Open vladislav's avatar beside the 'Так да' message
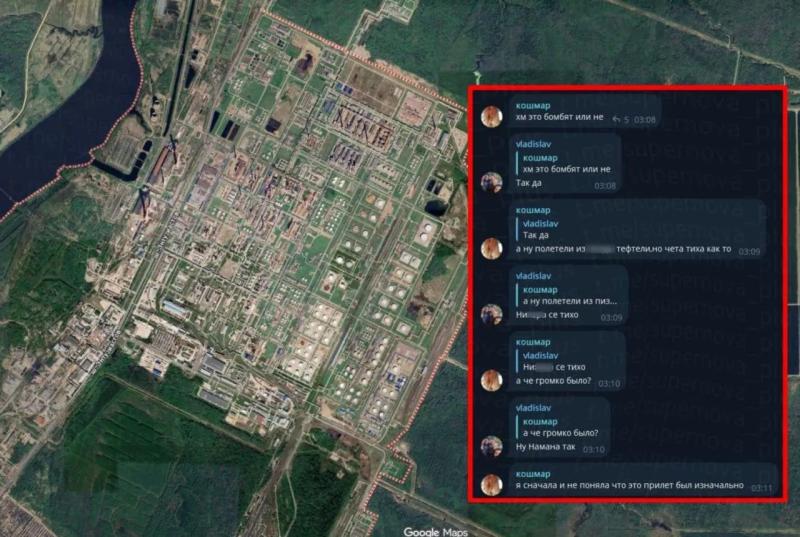Viewport: 800px width, 537px height. click(492, 182)
